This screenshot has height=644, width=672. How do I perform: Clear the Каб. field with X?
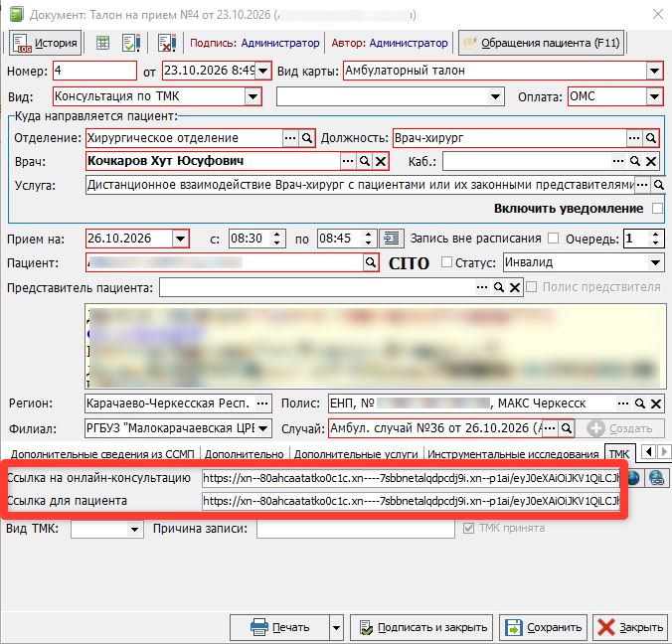(651, 162)
